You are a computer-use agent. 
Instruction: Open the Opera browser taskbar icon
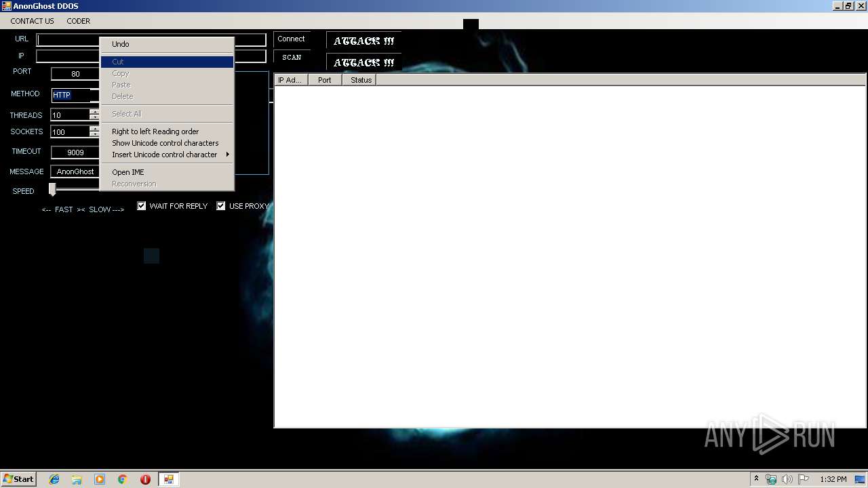coord(145,479)
